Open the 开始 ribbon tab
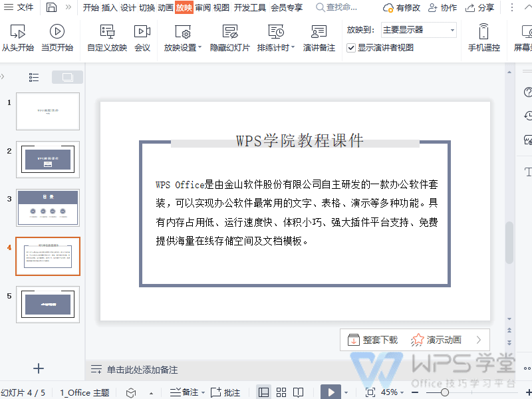 pyautogui.click(x=91, y=7)
